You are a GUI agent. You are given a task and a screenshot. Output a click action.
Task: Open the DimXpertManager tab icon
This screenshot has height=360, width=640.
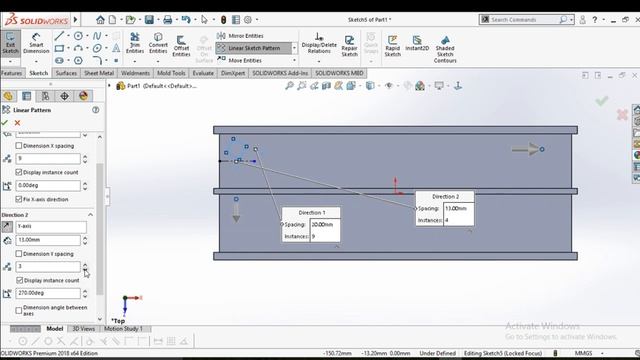pyautogui.click(x=64, y=96)
